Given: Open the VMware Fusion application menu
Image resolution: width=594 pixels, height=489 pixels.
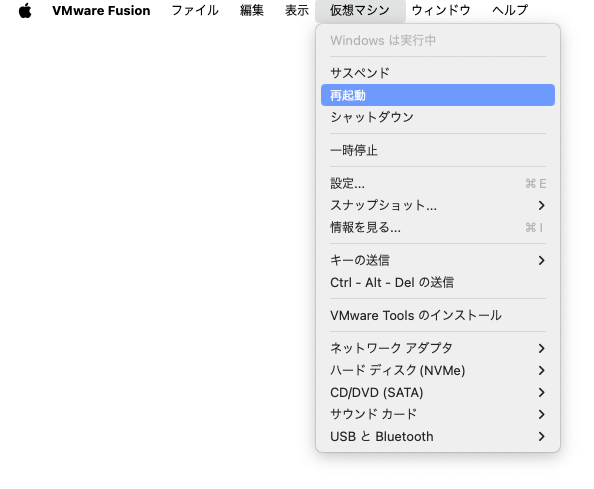Looking at the screenshot, I should tap(101, 11).
